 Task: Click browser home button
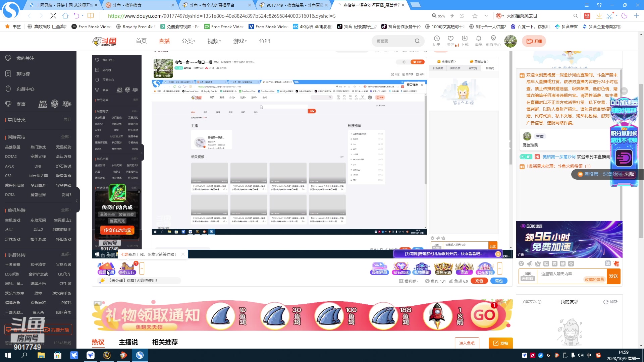(65, 16)
